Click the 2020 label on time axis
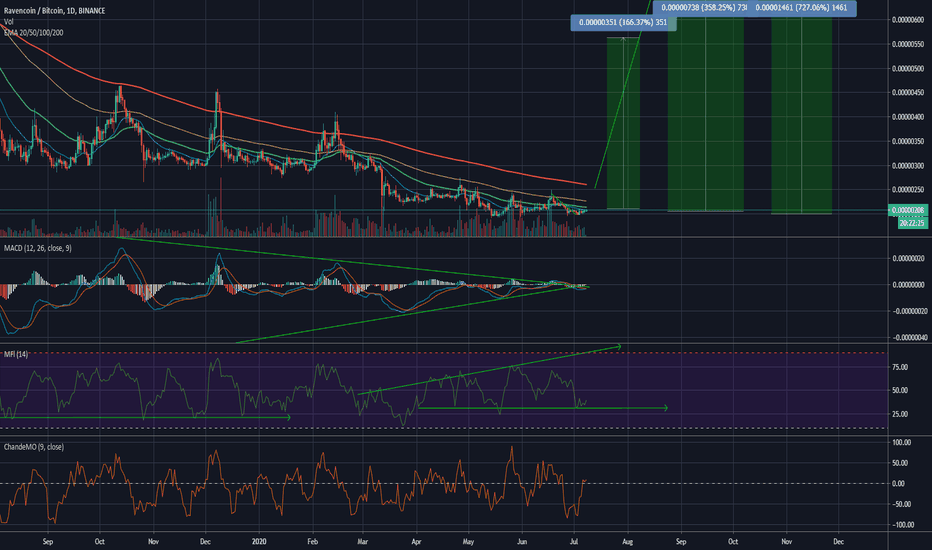The height and width of the screenshot is (550, 932). point(259,542)
